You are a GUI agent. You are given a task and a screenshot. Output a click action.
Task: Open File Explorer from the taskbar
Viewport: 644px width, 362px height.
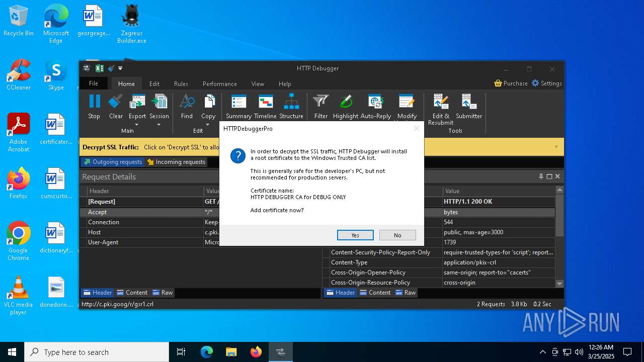click(231, 352)
